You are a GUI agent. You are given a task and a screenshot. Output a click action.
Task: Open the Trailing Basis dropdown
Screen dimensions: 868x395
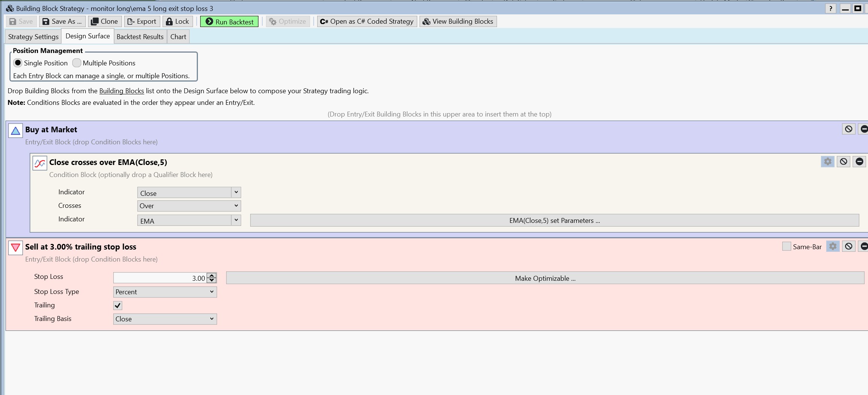coord(165,319)
